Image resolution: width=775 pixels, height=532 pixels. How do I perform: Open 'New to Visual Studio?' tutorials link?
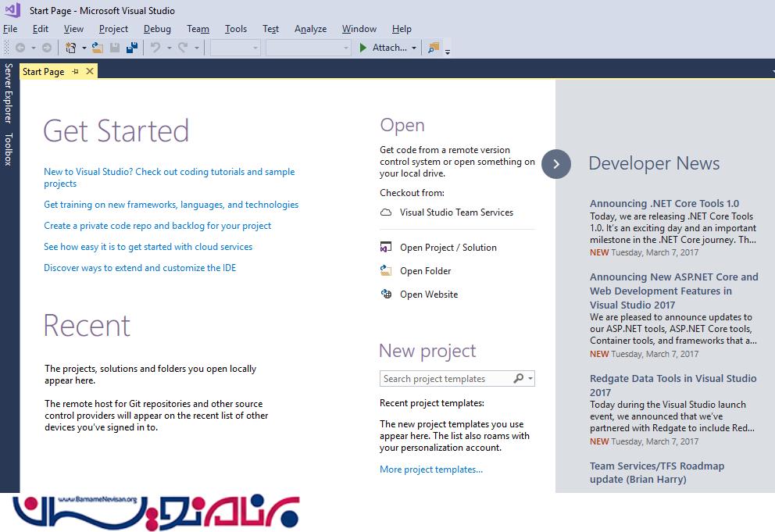(169, 177)
